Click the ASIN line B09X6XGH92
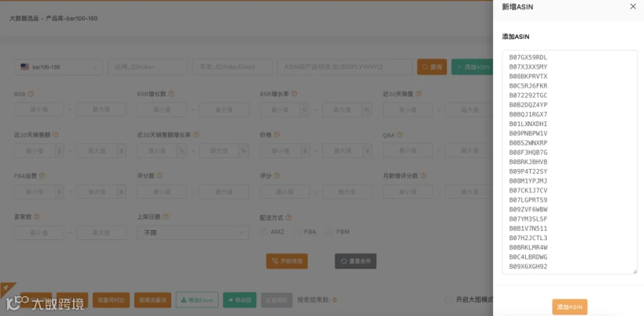The image size is (644, 316). [x=528, y=267]
